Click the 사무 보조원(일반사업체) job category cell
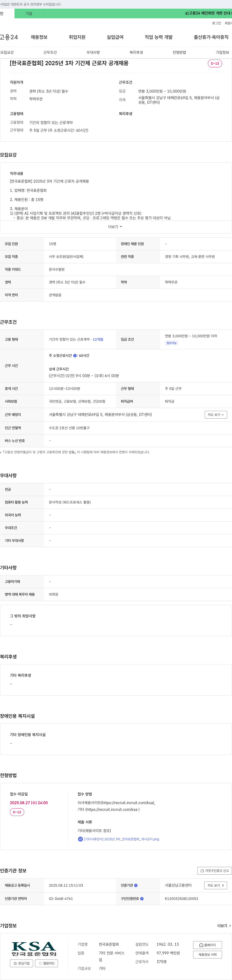Screen dimensions: 232x980 click(66, 257)
